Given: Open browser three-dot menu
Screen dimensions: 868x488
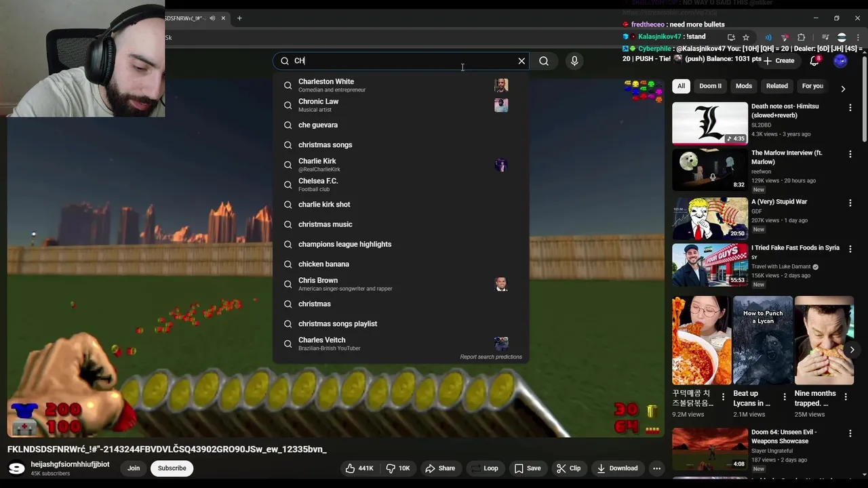Looking at the screenshot, I should point(858,37).
